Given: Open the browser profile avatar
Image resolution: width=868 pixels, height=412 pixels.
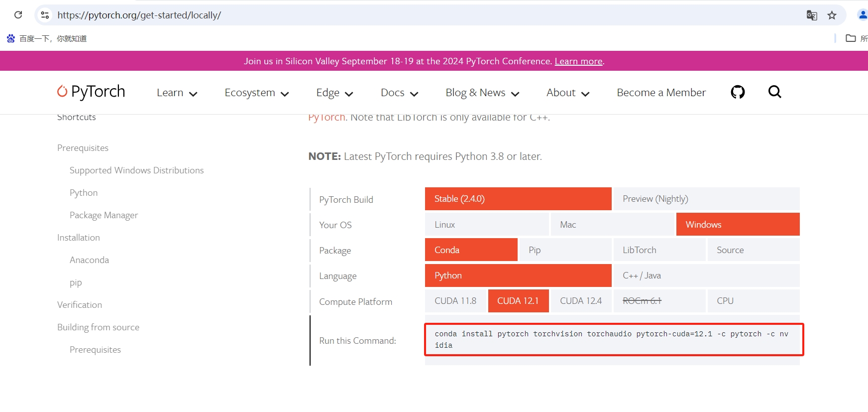Looking at the screenshot, I should tap(863, 15).
